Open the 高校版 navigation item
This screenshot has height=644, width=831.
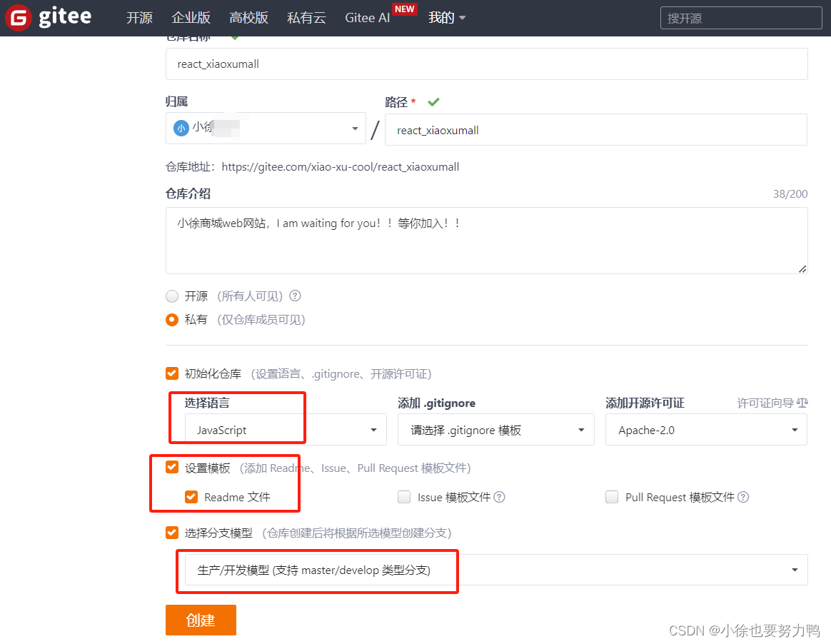[x=248, y=17]
